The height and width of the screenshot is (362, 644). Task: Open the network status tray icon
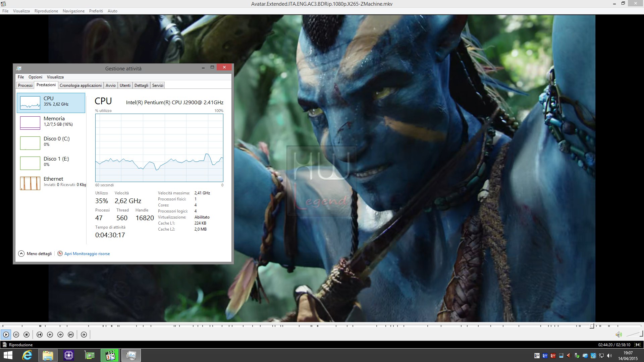point(601,356)
